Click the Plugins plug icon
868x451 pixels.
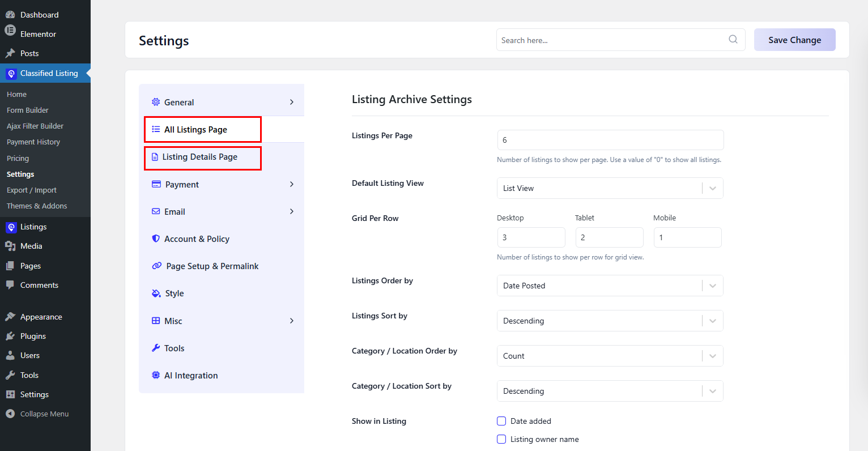[10, 336]
